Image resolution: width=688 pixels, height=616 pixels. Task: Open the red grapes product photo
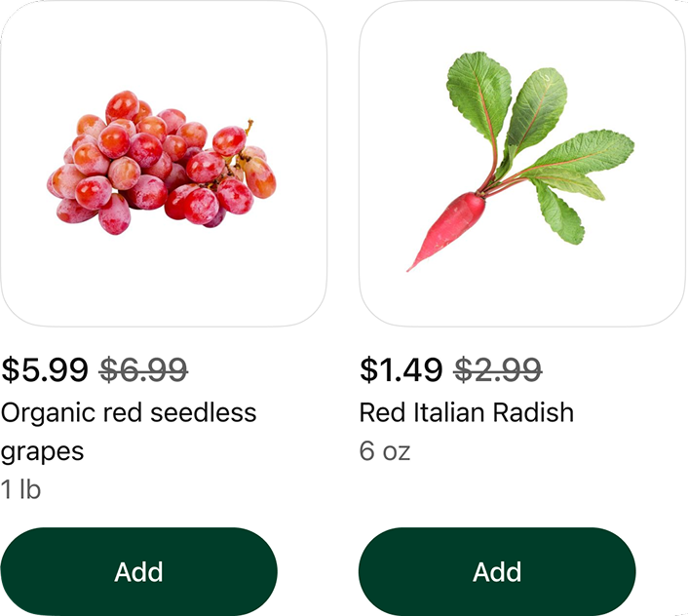click(163, 163)
